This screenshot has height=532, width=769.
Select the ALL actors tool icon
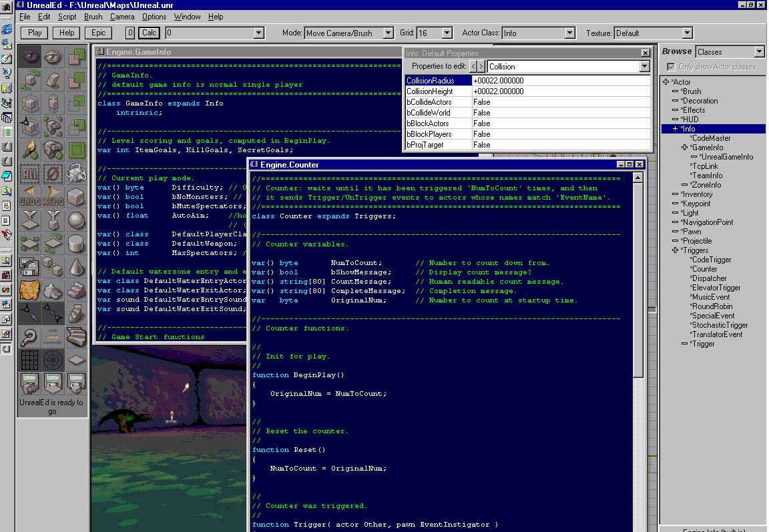(x=30, y=173)
